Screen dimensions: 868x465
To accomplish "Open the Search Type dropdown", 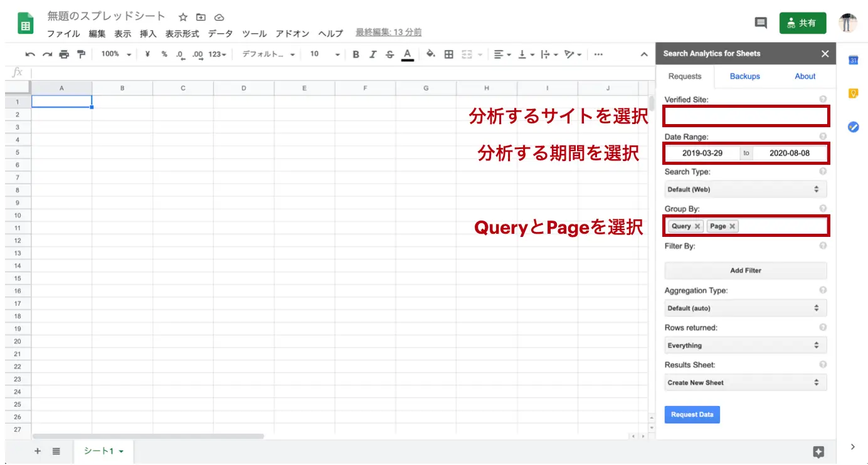I will [745, 189].
